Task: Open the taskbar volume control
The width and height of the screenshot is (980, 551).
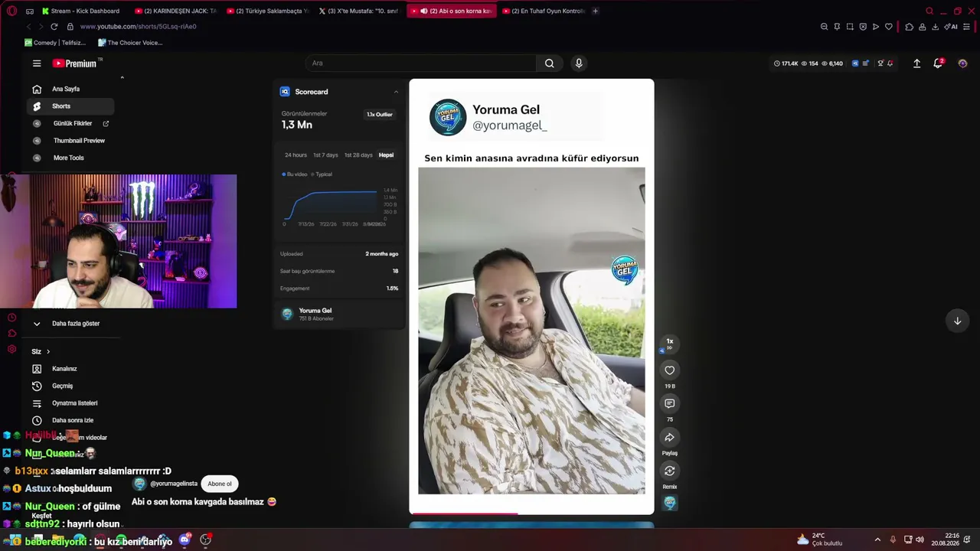Action: point(920,540)
